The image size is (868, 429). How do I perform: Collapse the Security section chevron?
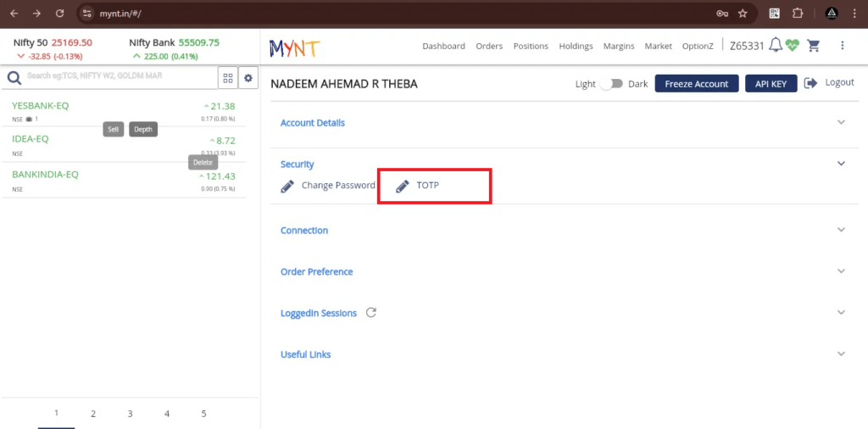point(841,164)
